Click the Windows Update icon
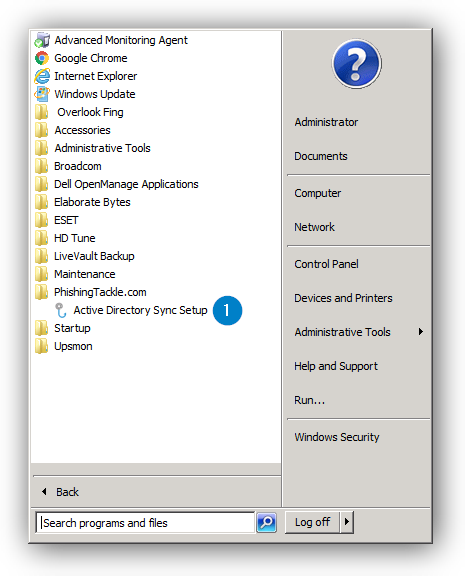 (42, 94)
